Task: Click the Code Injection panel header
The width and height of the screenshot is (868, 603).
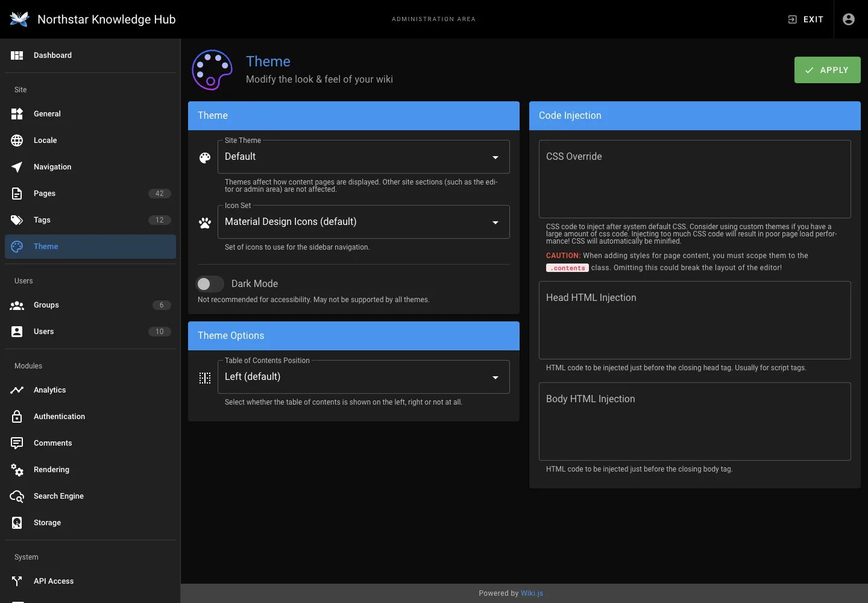Action: 695,116
